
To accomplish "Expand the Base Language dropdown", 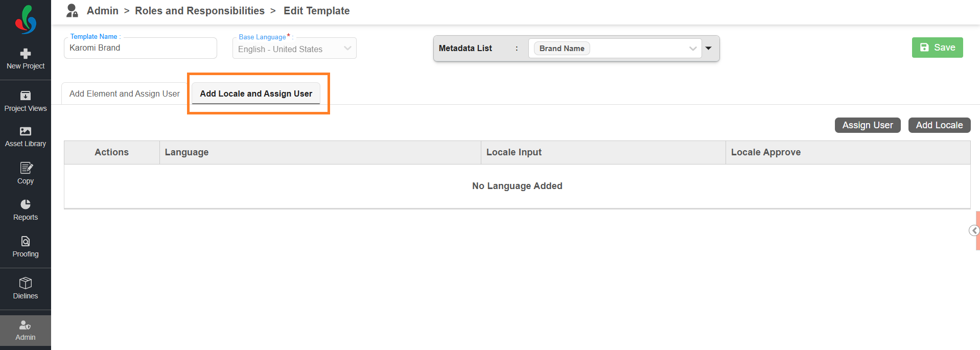I will click(347, 49).
